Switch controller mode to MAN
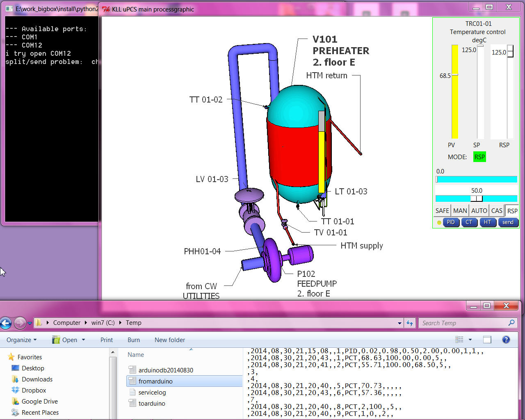The height and width of the screenshot is (420, 525). click(460, 211)
